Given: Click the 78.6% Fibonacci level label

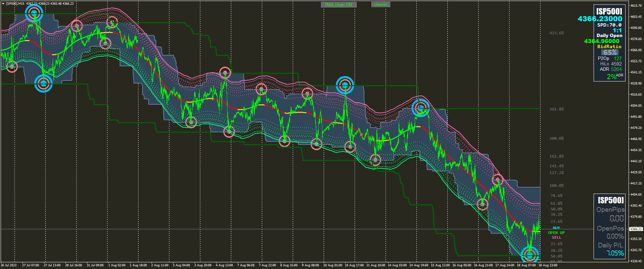Looking at the screenshot, I should [x=557, y=196].
